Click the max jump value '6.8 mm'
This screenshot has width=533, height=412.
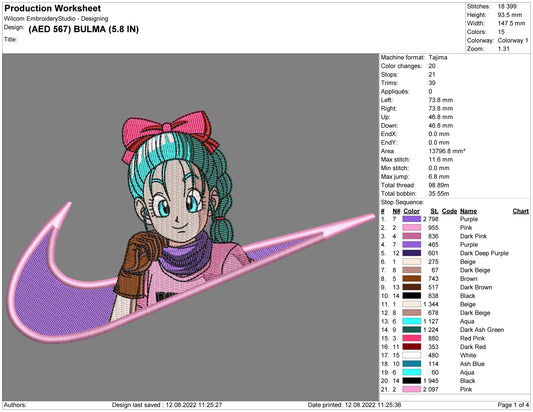pos(439,176)
